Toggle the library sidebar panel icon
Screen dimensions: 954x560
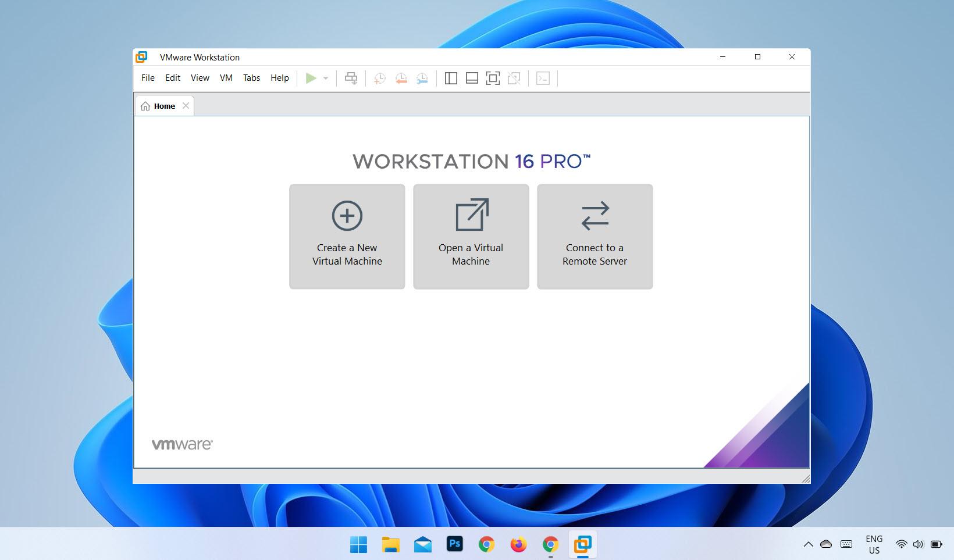[x=451, y=78]
